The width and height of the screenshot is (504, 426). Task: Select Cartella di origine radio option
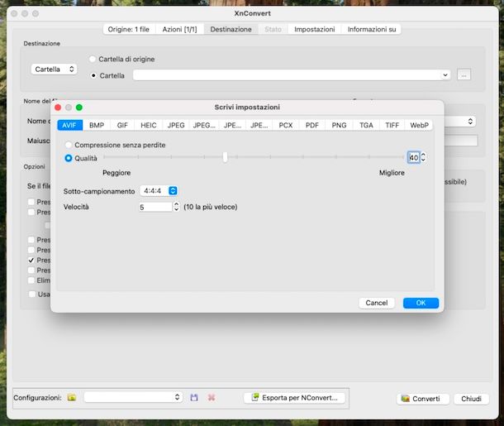93,59
